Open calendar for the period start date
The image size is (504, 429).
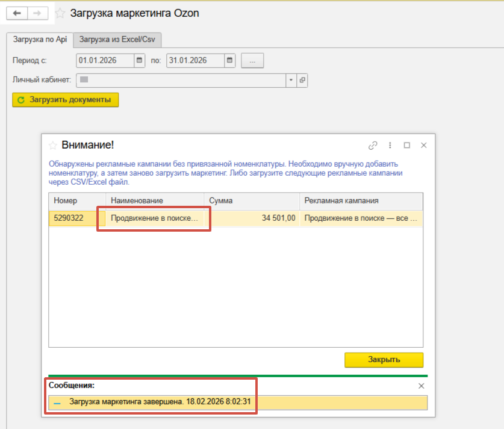pyautogui.click(x=140, y=61)
